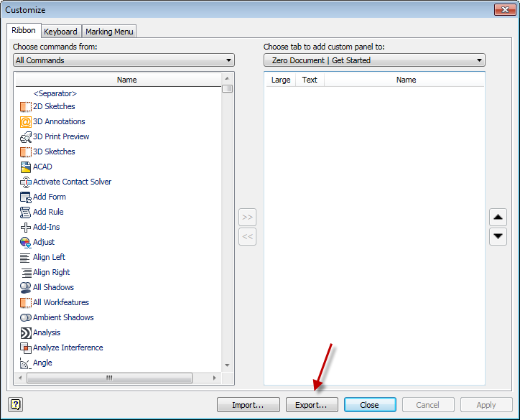Select the Analyze Interference icon

26,347
